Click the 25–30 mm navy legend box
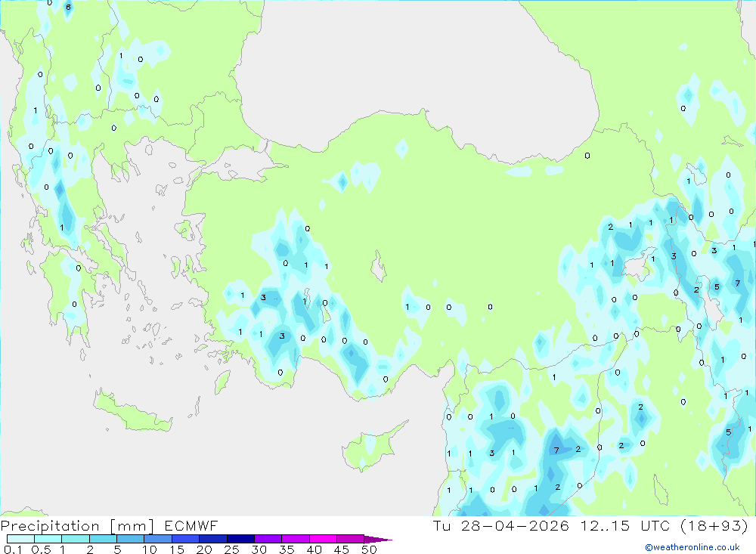 (240, 539)
